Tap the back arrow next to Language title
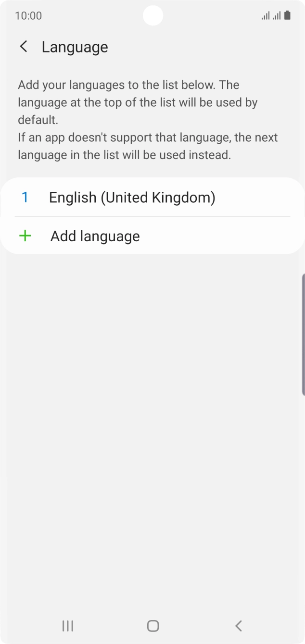Viewport: 305px width, 644px height. click(x=23, y=46)
